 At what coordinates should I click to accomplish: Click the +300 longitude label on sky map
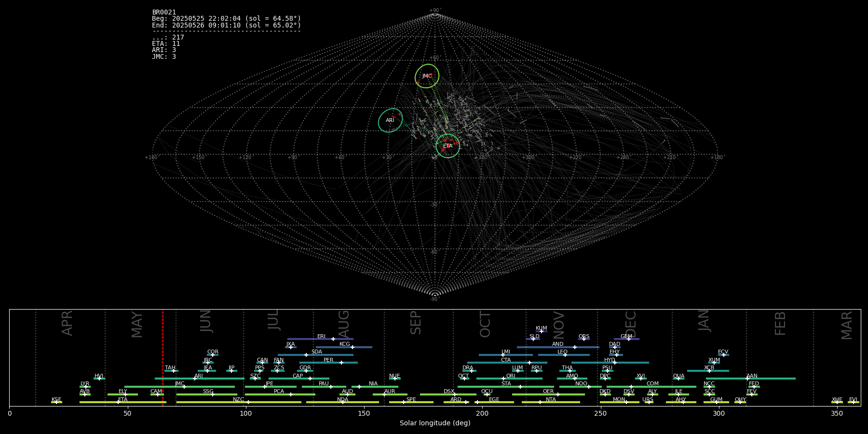click(528, 157)
